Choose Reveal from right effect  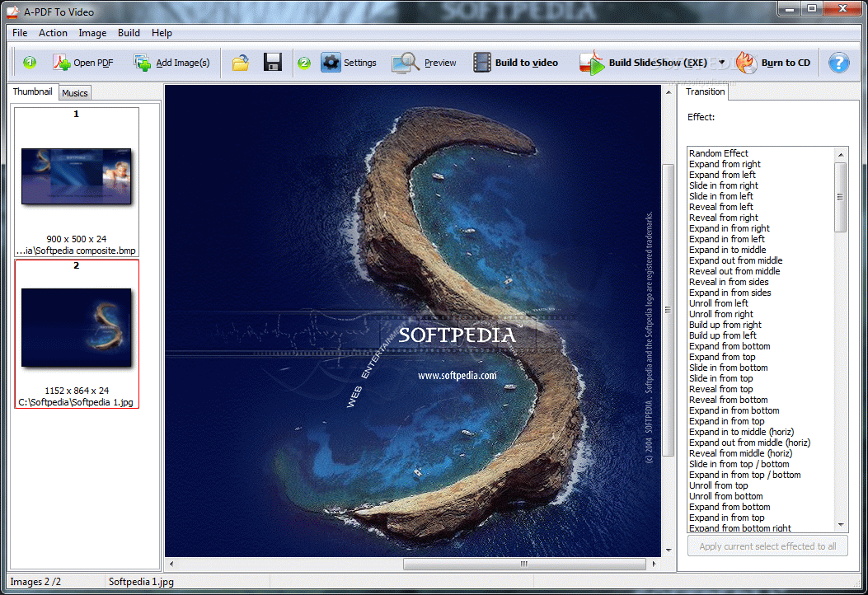click(x=724, y=218)
